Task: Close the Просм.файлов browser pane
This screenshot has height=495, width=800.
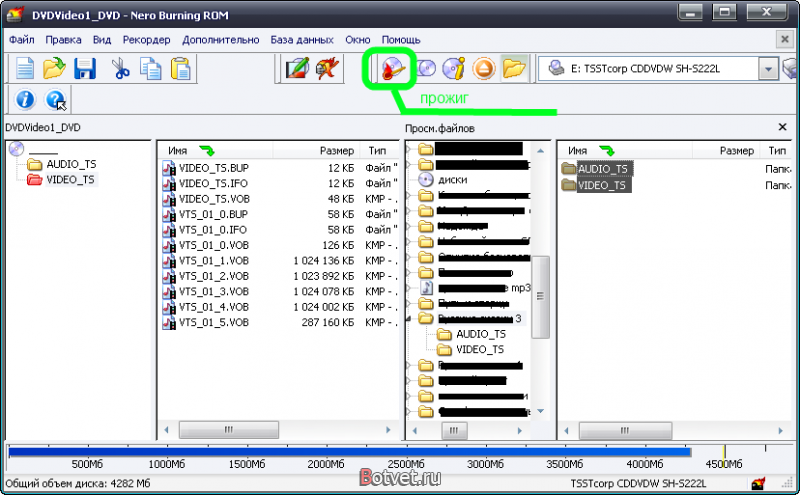Action: (x=782, y=127)
